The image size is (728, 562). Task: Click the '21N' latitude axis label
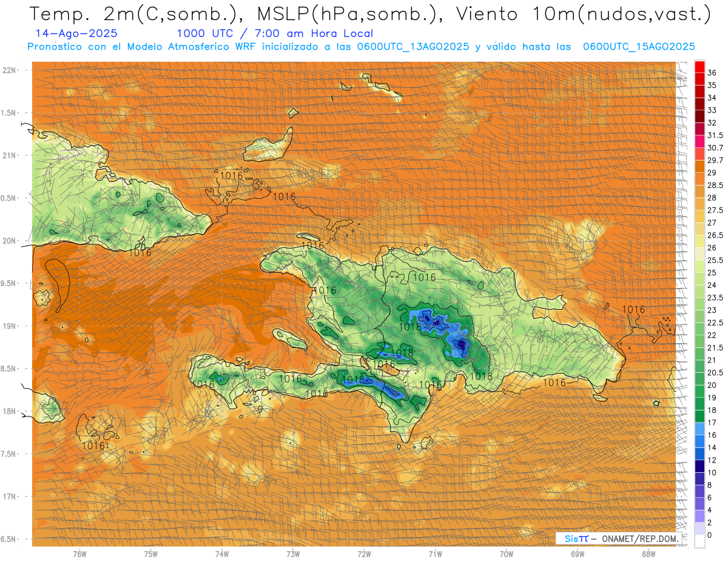9,155
